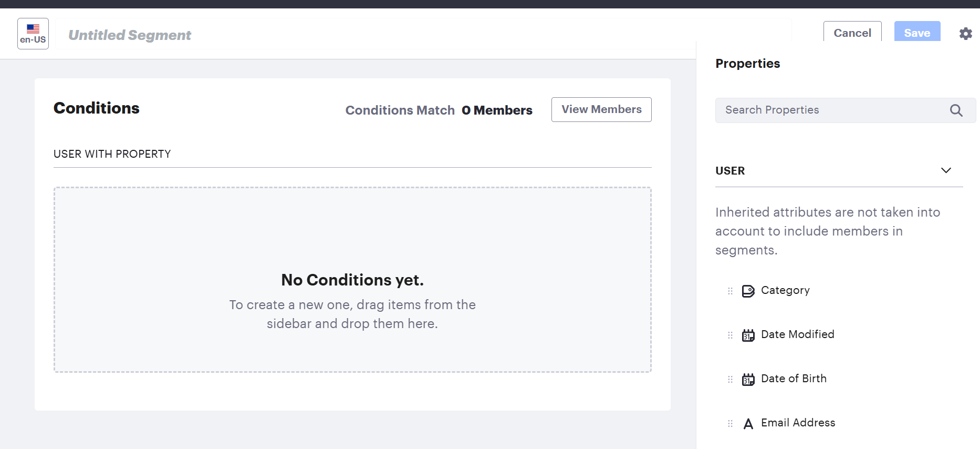This screenshot has height=449, width=980.
Task: Save the segment
Action: click(917, 33)
